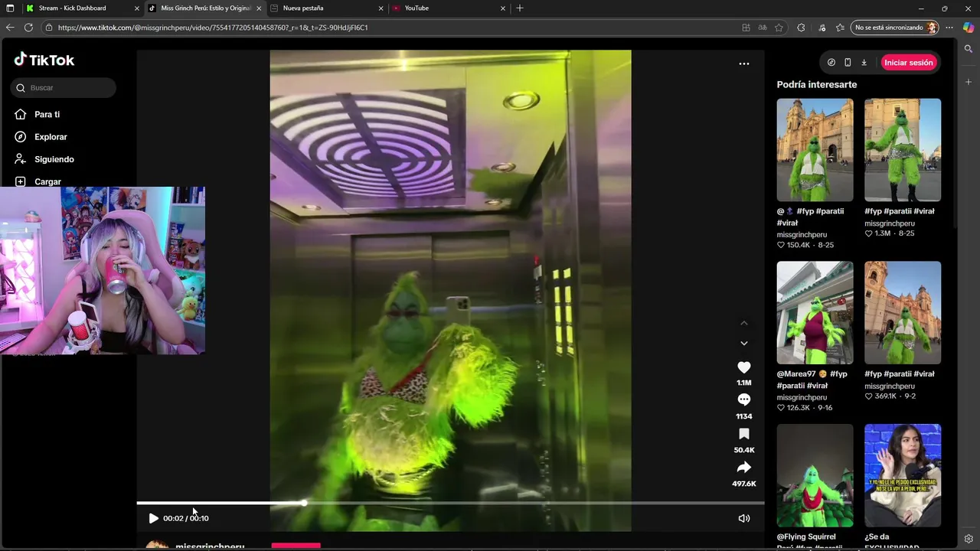Open first cathedral Grinch thumbnail 150.4K
This screenshot has width=980, height=551.
815,150
